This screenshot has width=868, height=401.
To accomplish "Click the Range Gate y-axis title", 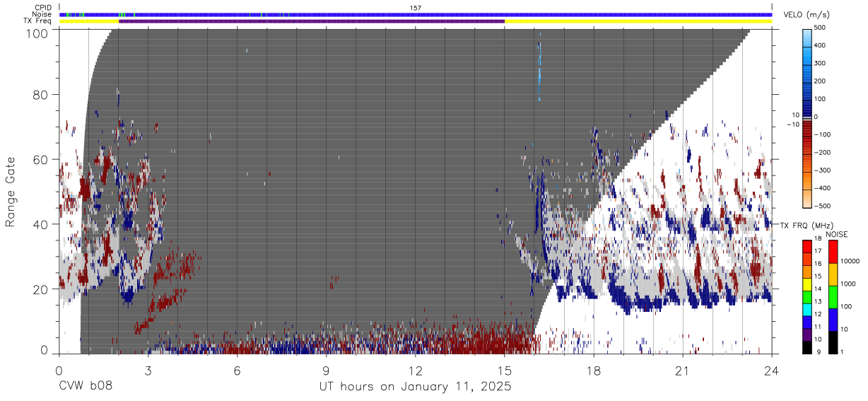I will (x=11, y=191).
